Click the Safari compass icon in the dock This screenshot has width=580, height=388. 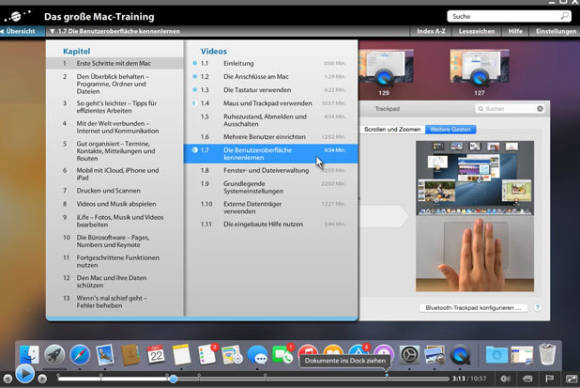click(x=80, y=354)
